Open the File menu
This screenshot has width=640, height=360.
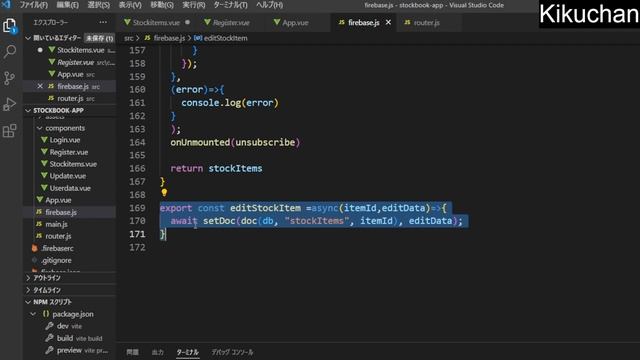(34, 5)
